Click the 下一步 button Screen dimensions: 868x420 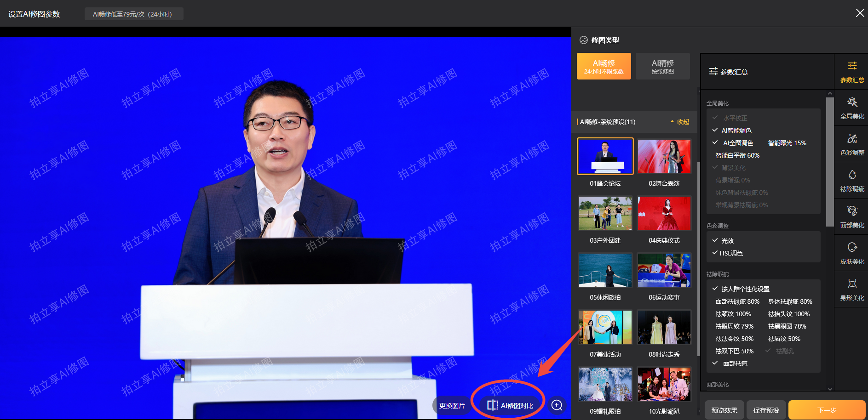pos(827,410)
